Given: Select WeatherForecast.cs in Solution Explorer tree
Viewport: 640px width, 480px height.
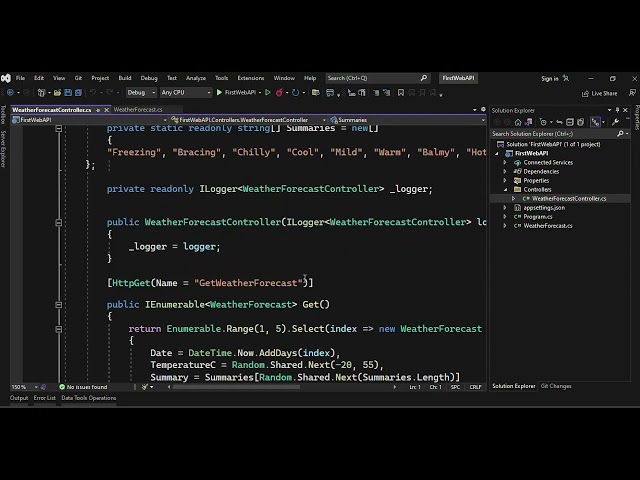Looking at the screenshot, I should (548, 226).
